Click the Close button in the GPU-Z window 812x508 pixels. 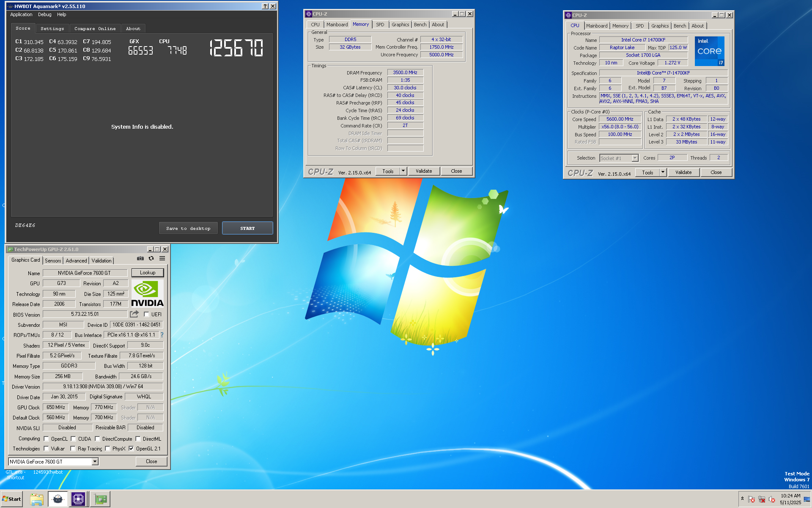(151, 461)
